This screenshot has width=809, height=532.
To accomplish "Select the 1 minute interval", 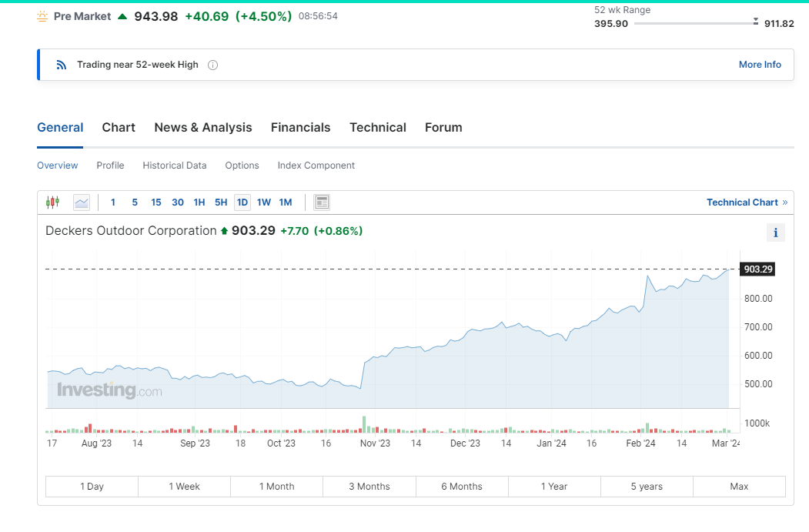I will click(113, 202).
